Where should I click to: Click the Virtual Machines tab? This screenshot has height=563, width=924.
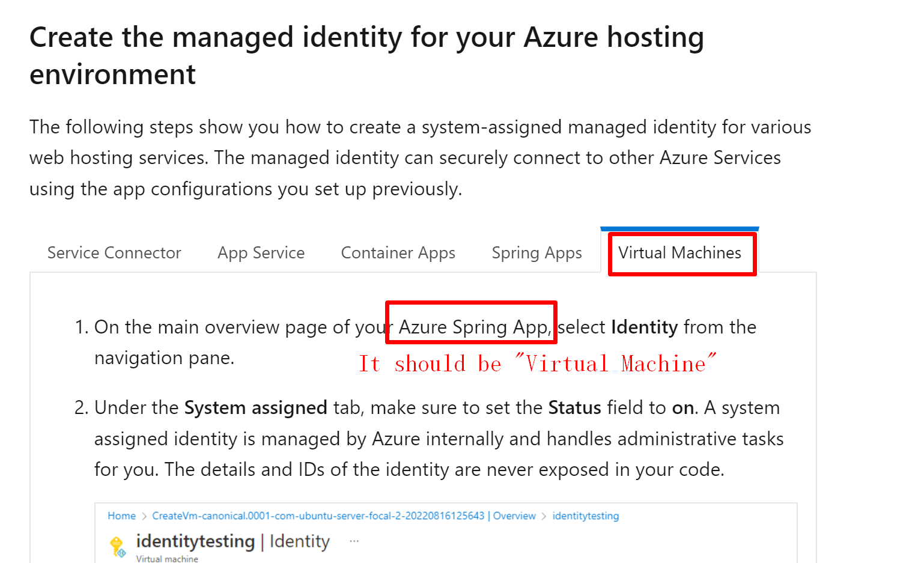click(x=680, y=253)
